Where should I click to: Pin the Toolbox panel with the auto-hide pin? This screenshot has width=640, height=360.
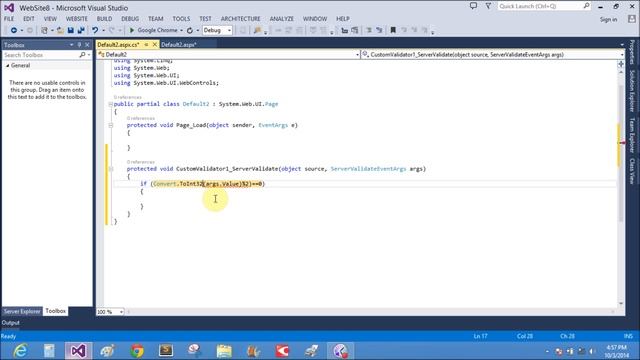[x=79, y=45]
